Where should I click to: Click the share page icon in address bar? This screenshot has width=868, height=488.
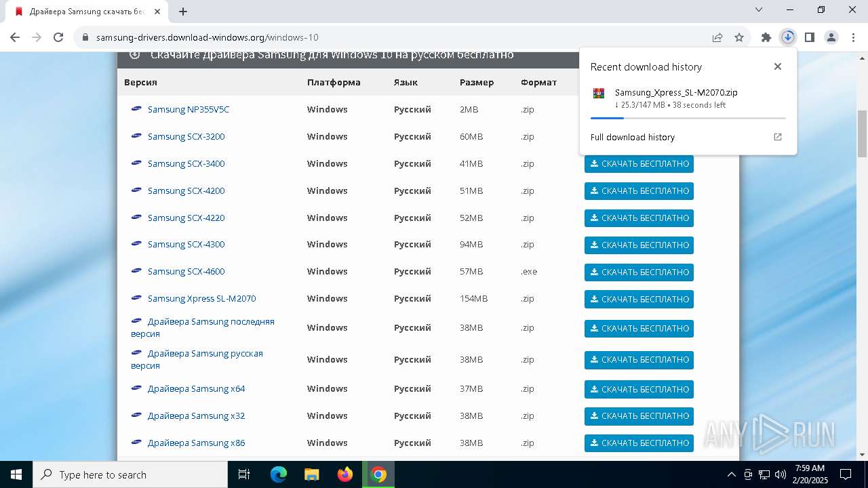(717, 37)
